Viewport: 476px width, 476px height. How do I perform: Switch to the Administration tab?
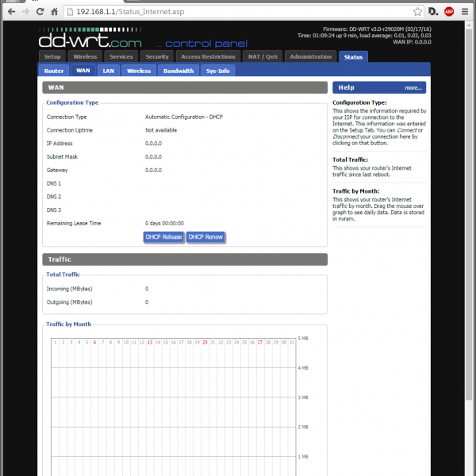point(311,57)
